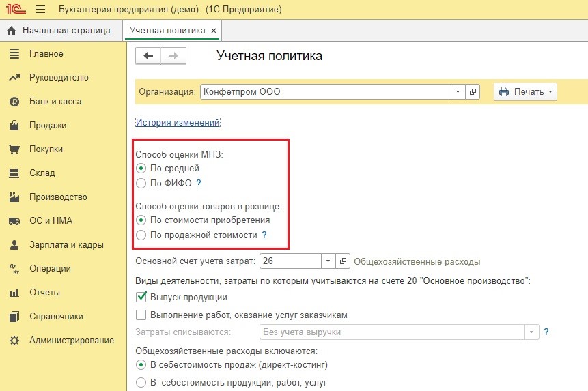
Task: Open the cost account 26 open-form icon
Action: (344, 261)
